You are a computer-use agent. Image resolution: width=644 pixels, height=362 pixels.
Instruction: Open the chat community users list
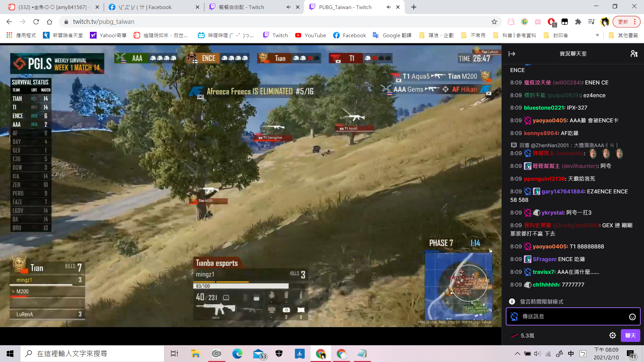(x=634, y=54)
